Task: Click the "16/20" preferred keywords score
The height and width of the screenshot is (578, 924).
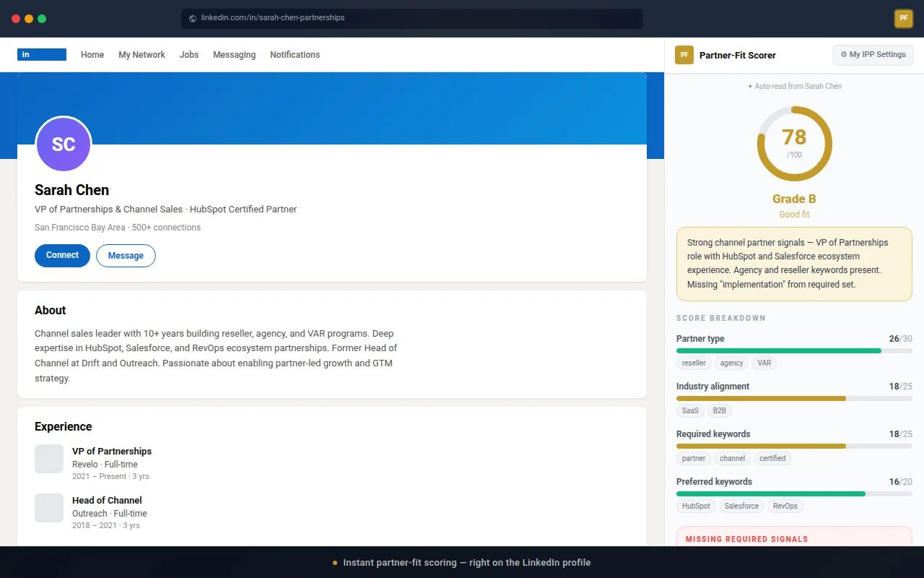Action: [x=900, y=482]
